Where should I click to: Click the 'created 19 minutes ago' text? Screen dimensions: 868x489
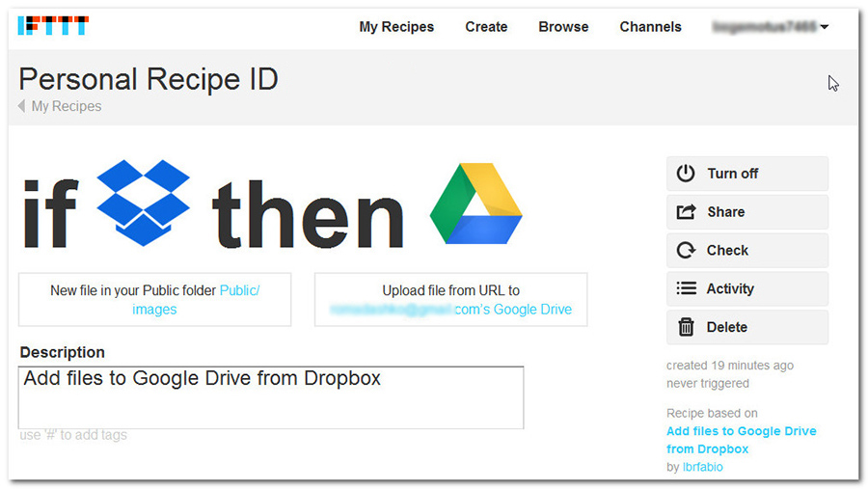pos(730,366)
